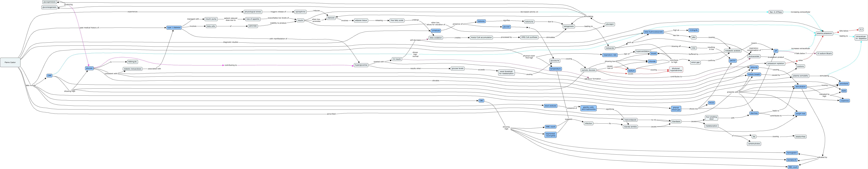The width and height of the screenshot is (868, 169).
Task: Select the steatorrhea node
Action: (800, 137)
